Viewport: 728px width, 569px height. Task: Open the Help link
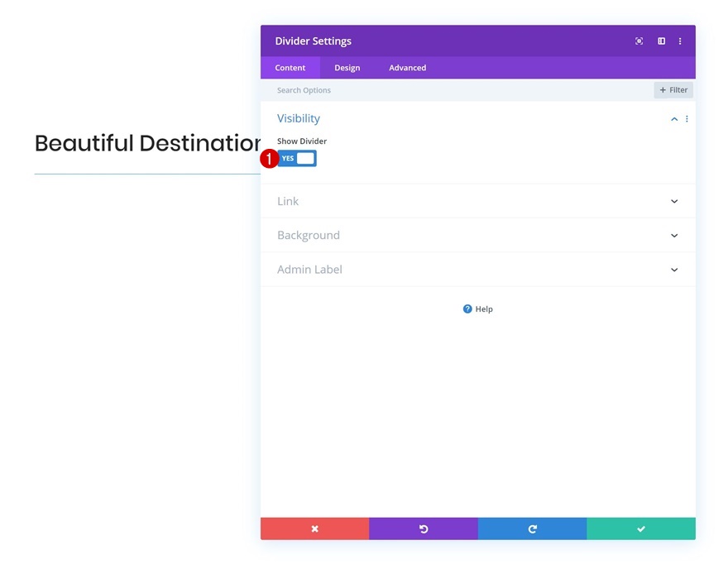pyautogui.click(x=478, y=309)
